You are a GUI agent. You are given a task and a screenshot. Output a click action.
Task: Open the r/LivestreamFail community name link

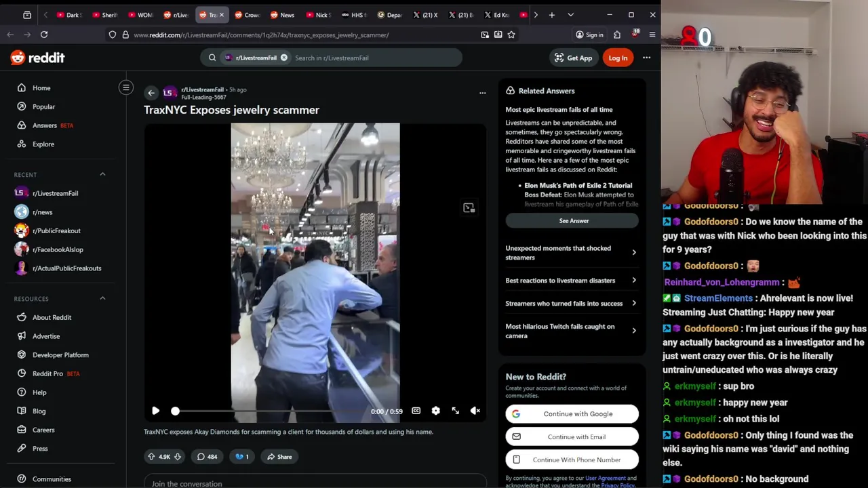[202, 89]
